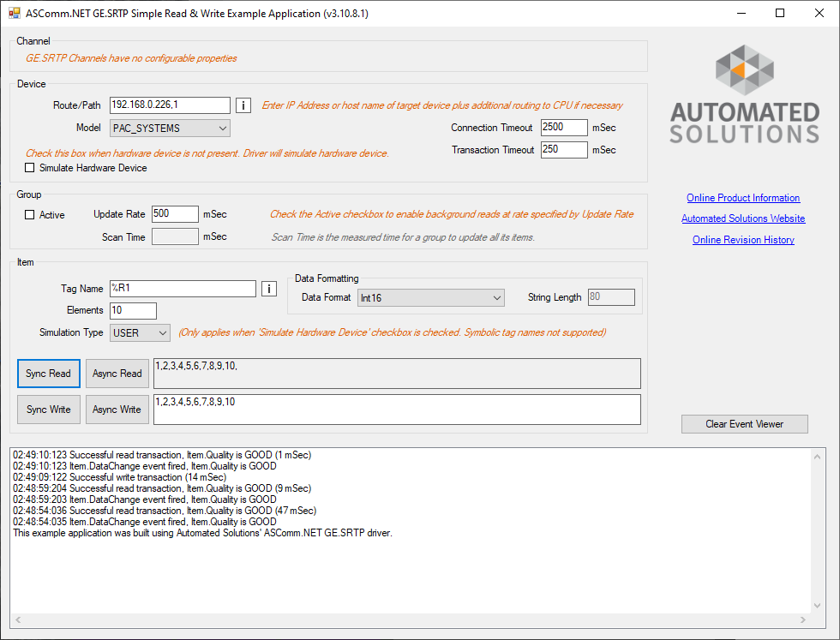This screenshot has height=640, width=840.
Task: Click the read results text box
Action: click(x=397, y=374)
